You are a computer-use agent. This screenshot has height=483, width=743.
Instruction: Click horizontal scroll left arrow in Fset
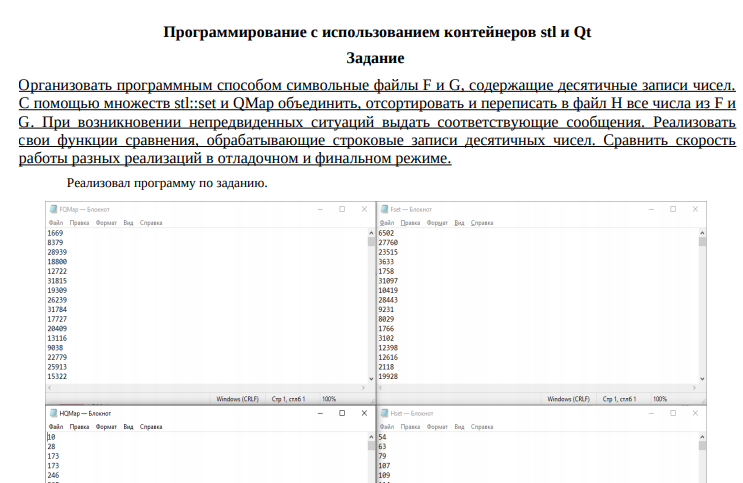[381, 388]
